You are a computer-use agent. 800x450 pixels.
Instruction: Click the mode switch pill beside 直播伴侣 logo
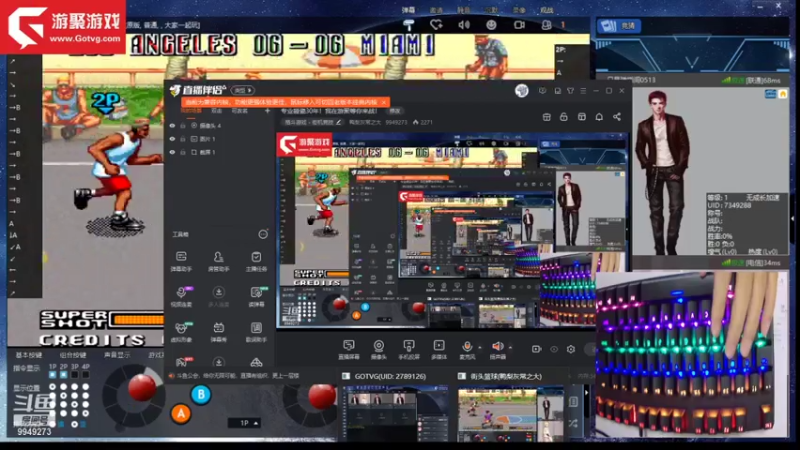pos(243,90)
